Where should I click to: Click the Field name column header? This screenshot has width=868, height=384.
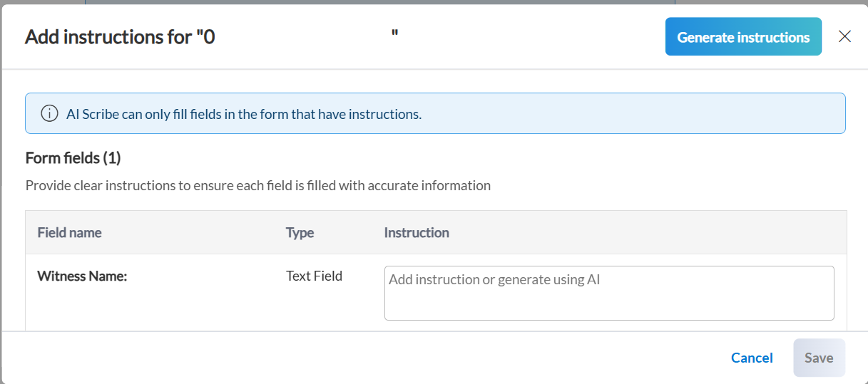coord(69,232)
